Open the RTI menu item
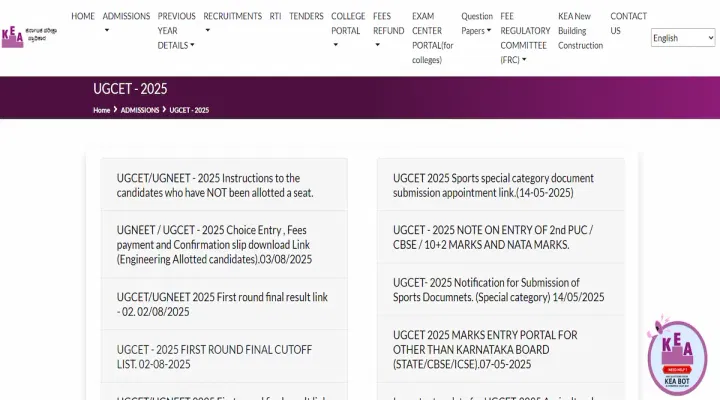The height and width of the screenshot is (400, 720). click(276, 16)
